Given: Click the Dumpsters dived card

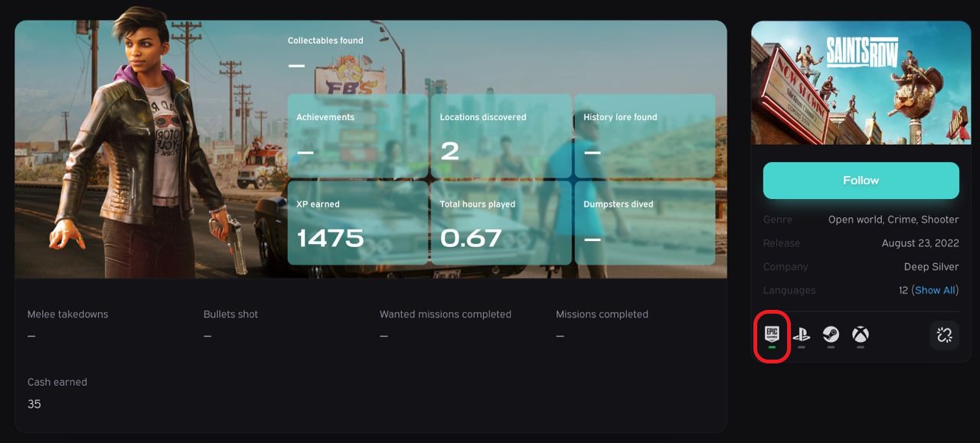Looking at the screenshot, I should coord(645,223).
